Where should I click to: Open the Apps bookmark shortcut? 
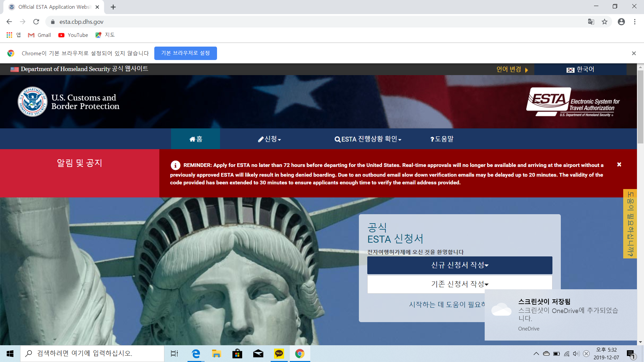pos(13,35)
